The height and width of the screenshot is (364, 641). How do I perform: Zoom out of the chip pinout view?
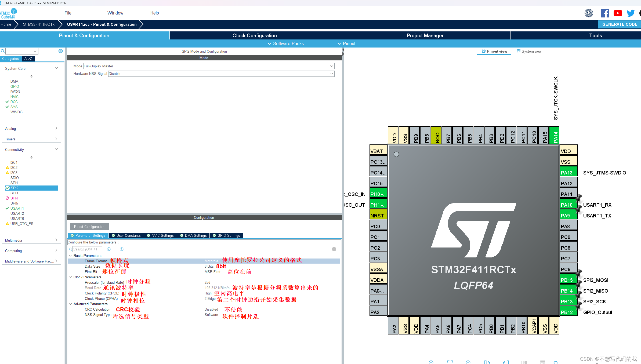[x=468, y=362]
